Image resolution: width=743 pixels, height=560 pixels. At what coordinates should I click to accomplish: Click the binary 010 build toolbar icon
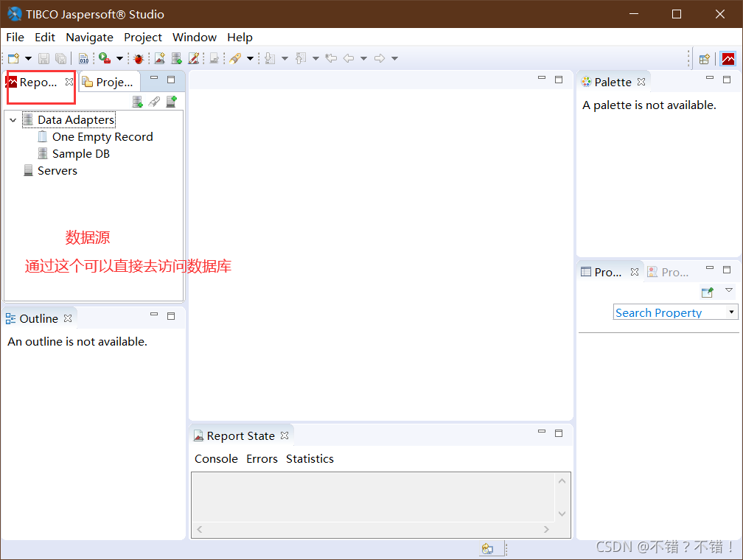point(83,58)
